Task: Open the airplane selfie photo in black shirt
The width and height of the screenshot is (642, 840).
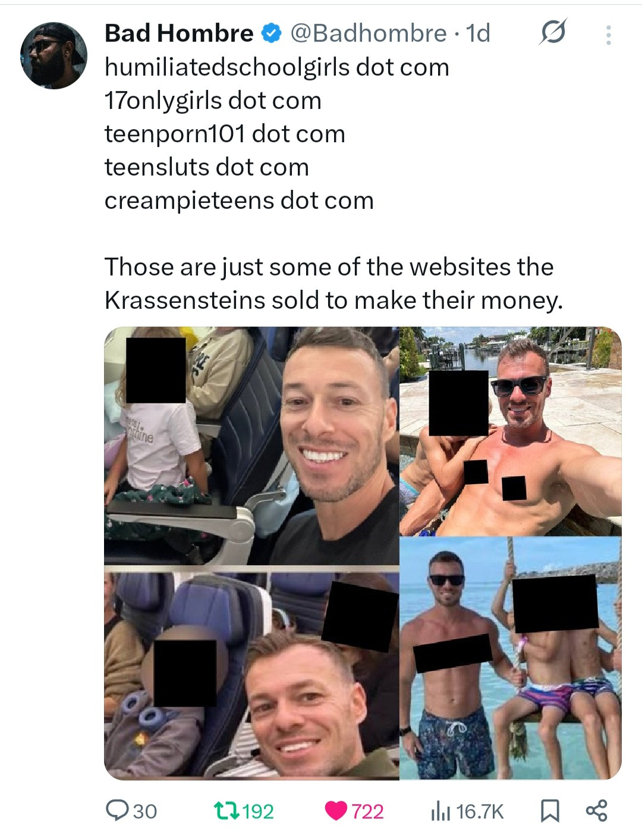Action: [251, 445]
